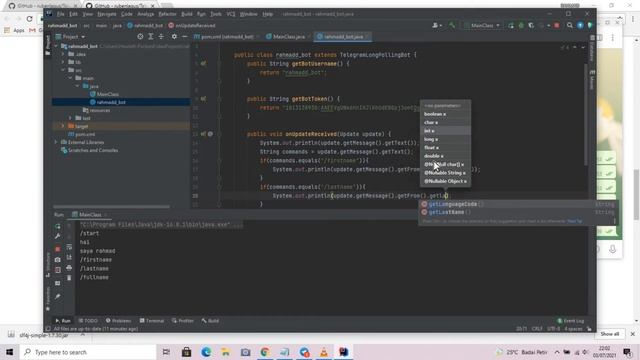Collapse the src folder

click(x=63, y=70)
